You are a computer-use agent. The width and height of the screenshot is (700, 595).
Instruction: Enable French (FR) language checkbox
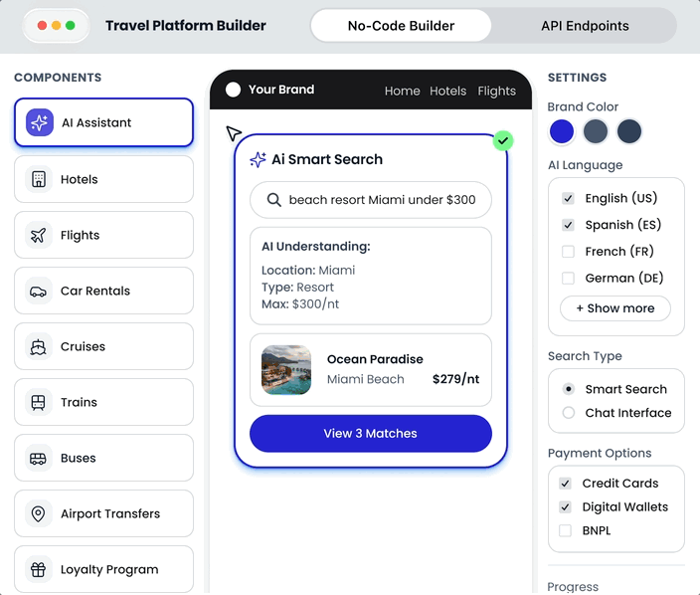point(568,252)
